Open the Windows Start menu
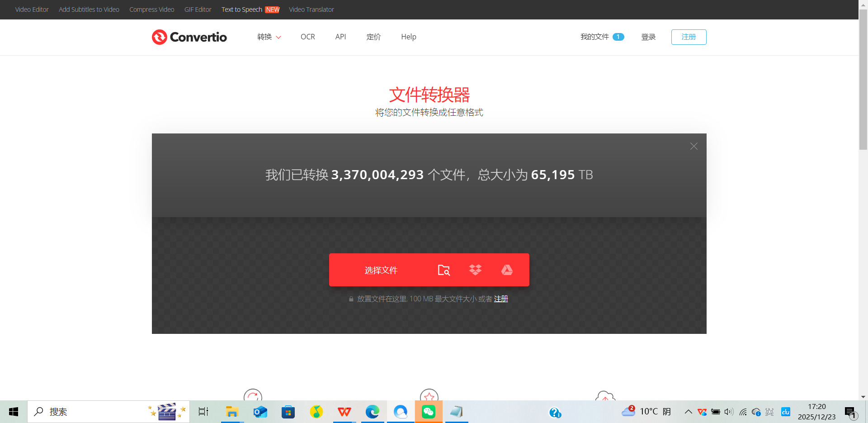This screenshot has height=423, width=868. [x=14, y=412]
